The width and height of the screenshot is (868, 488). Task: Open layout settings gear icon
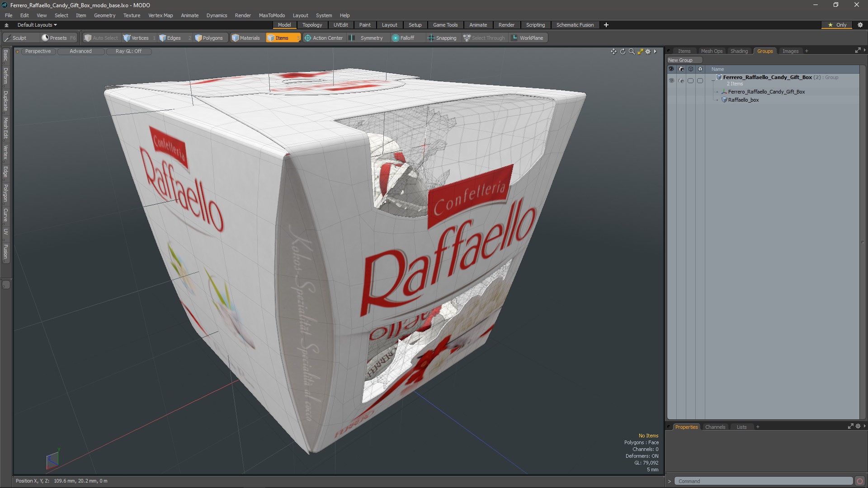pyautogui.click(x=860, y=25)
